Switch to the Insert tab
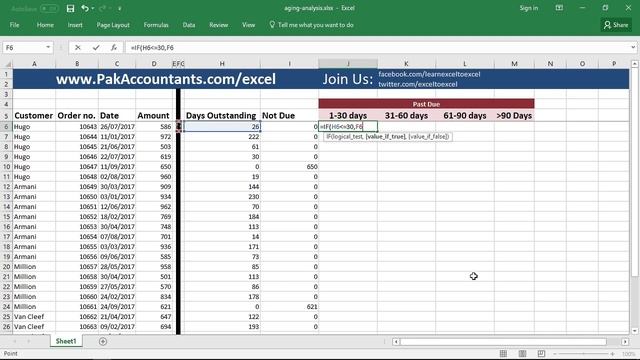The width and height of the screenshot is (640, 360). click(x=75, y=25)
